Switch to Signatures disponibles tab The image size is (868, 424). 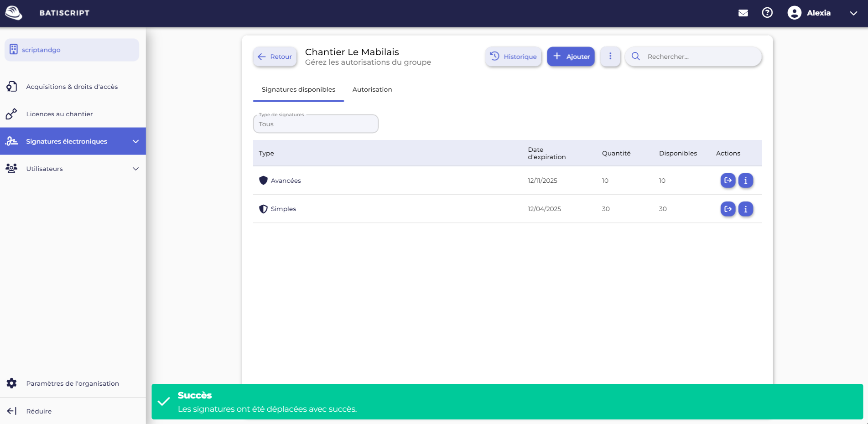(x=298, y=89)
